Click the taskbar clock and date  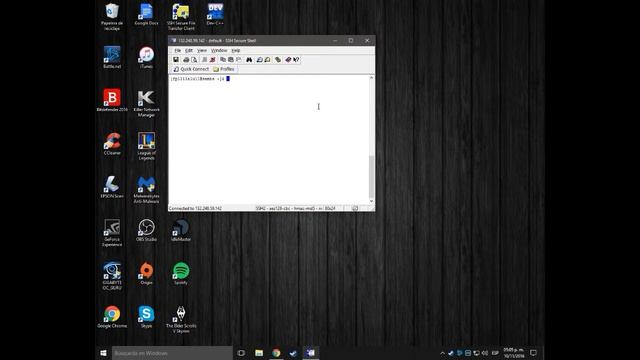click(x=514, y=353)
